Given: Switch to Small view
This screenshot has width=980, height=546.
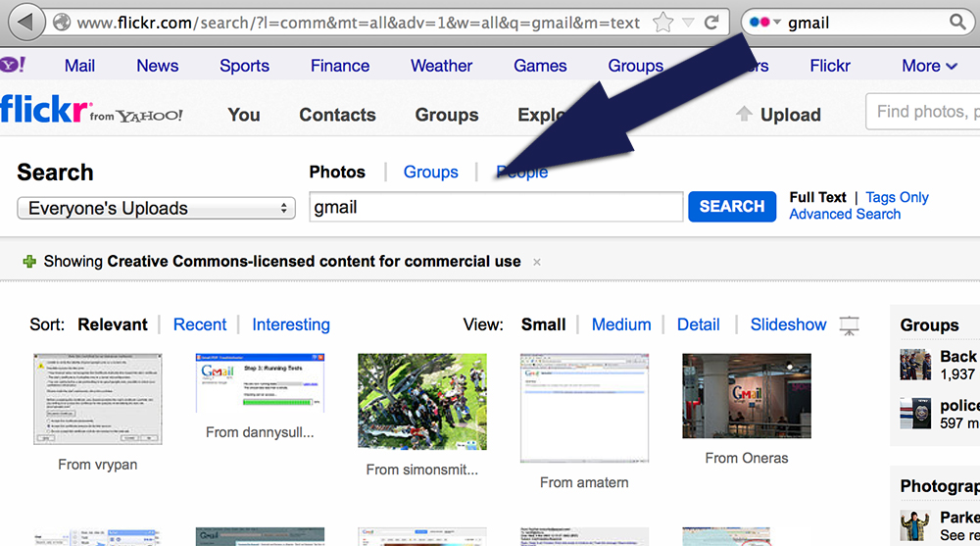Looking at the screenshot, I should (x=543, y=324).
